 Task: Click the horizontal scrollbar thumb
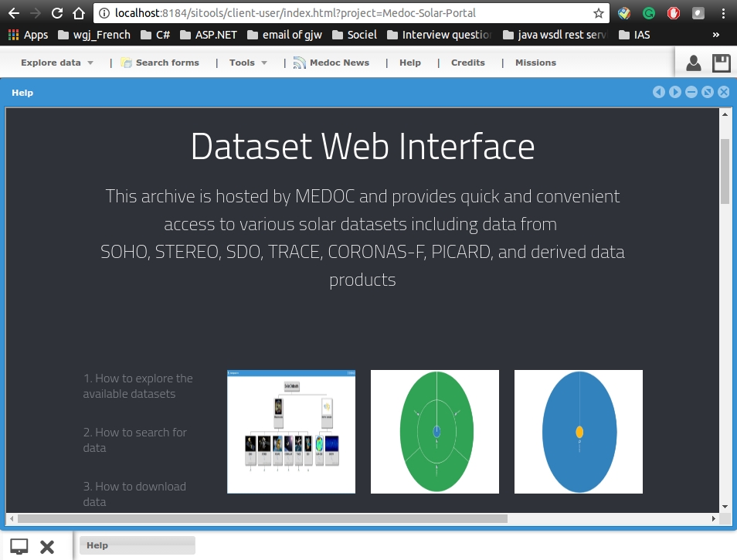[262, 518]
